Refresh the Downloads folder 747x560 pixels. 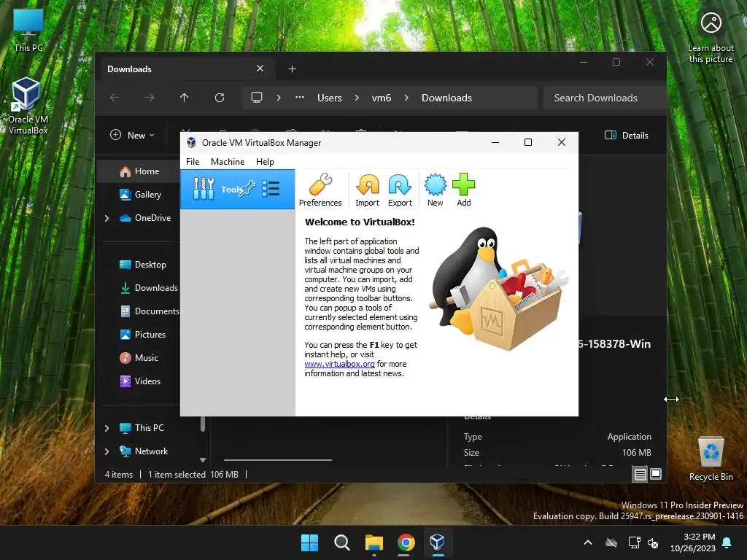pos(220,98)
